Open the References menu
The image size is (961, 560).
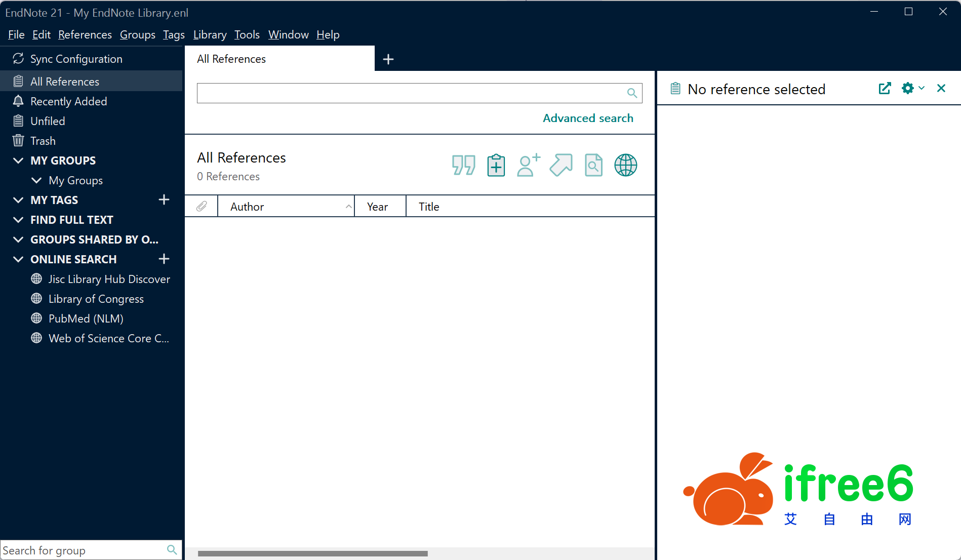click(85, 34)
